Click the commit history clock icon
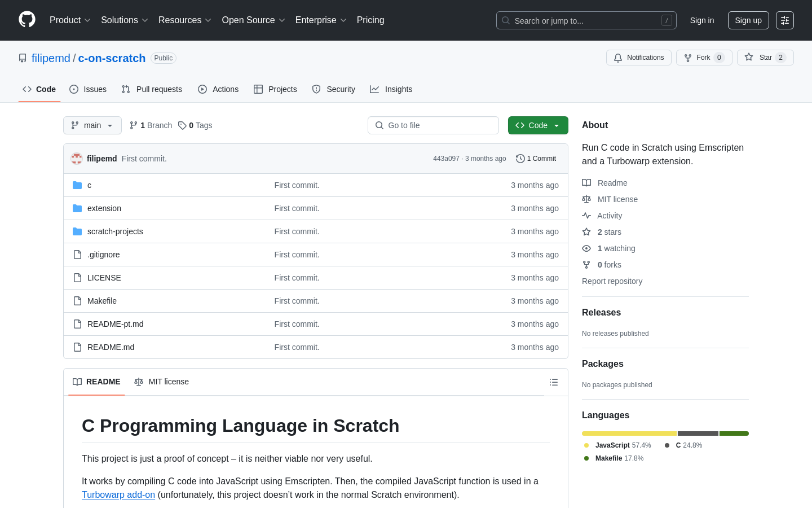The height and width of the screenshot is (508, 812). click(520, 159)
